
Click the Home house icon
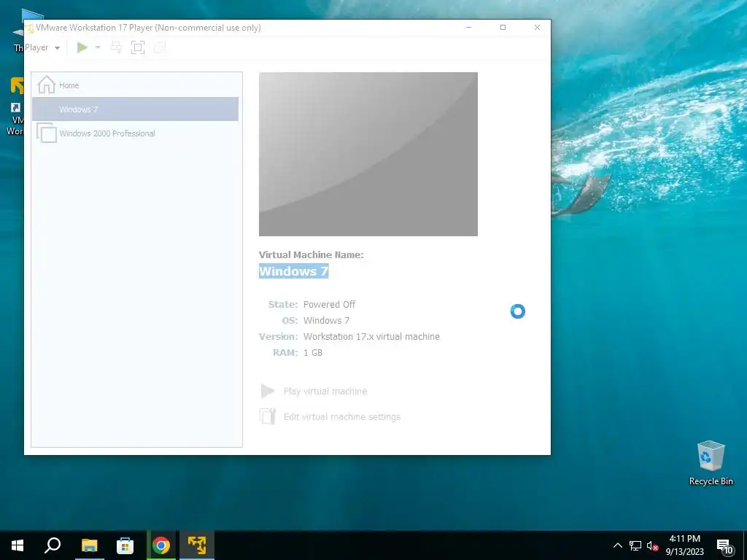tap(46, 85)
